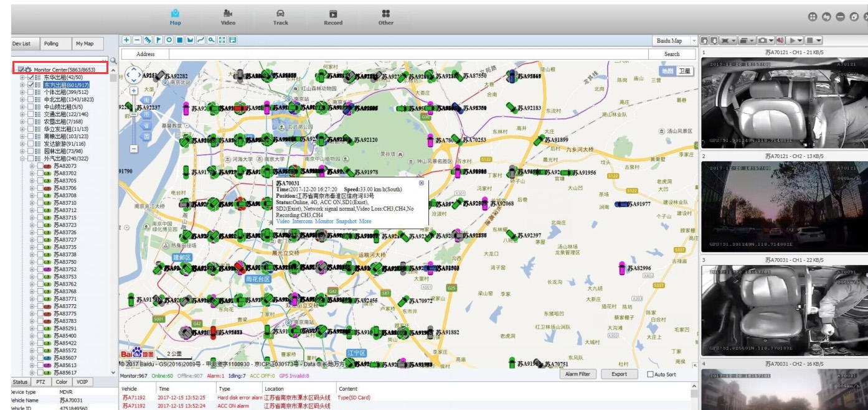Enable the Auto Sort checkbox

pyautogui.click(x=650, y=375)
